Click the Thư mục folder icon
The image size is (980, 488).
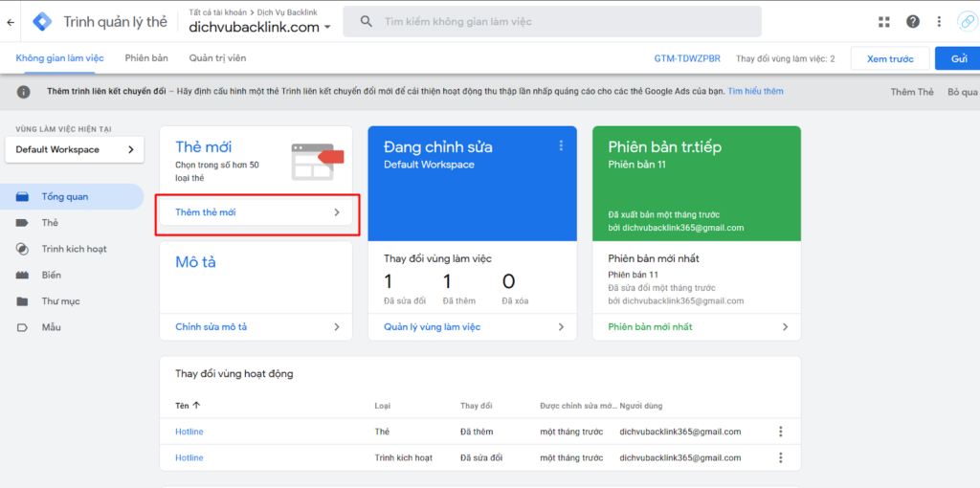click(23, 301)
